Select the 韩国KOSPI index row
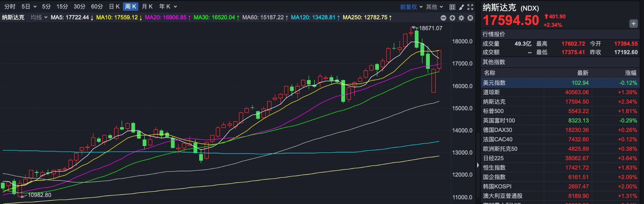 coord(560,186)
